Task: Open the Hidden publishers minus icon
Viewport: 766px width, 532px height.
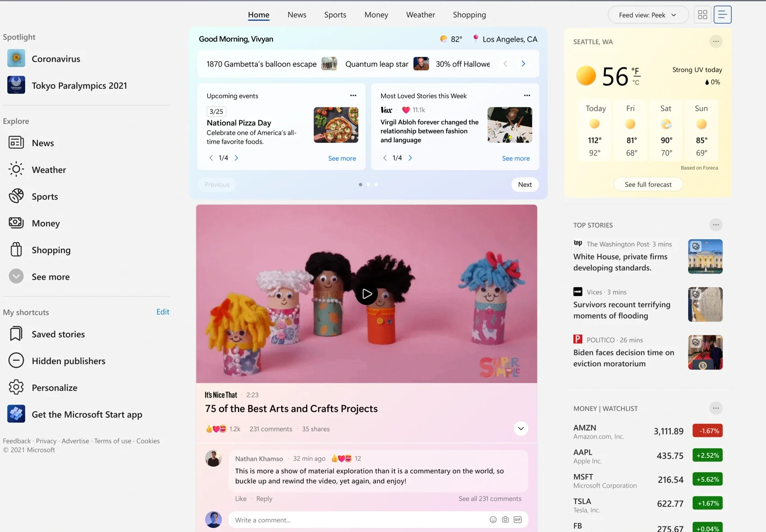Action: pyautogui.click(x=16, y=360)
